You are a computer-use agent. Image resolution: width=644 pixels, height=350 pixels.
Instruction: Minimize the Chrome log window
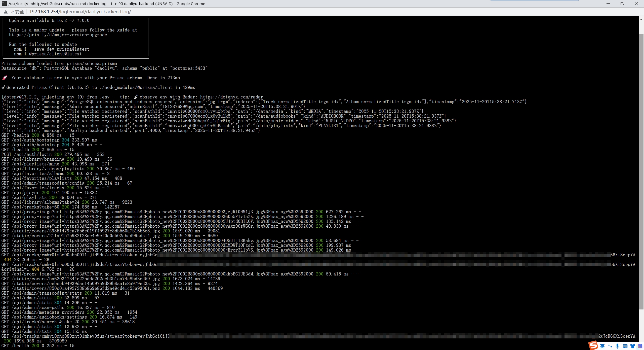pos(608,4)
